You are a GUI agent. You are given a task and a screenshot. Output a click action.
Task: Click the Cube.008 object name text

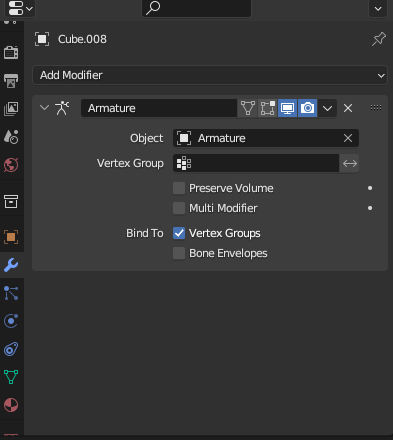(x=82, y=39)
